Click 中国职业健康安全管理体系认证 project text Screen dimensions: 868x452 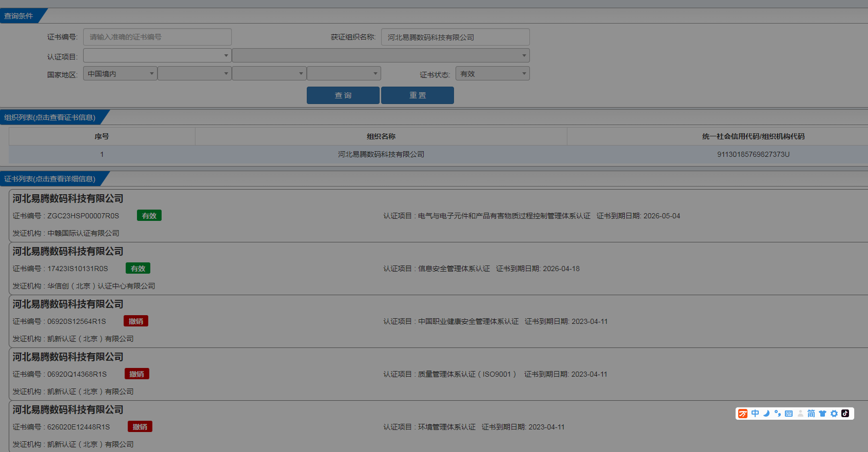coord(468,321)
